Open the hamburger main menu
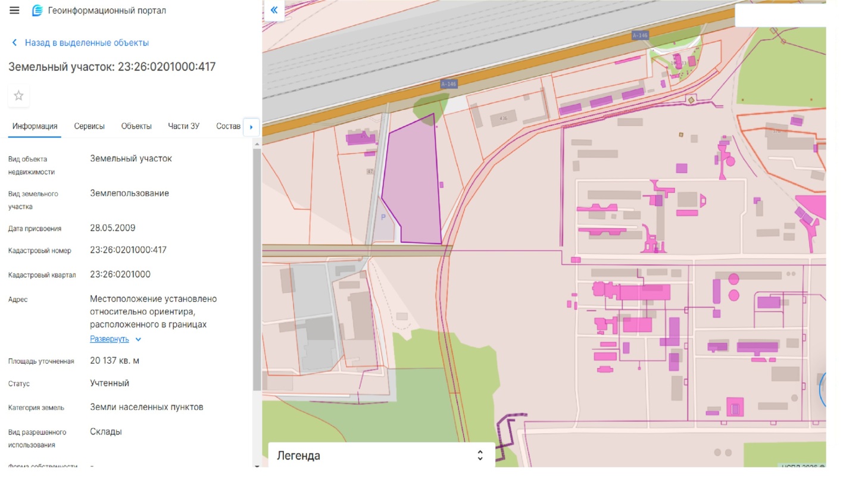The width and height of the screenshot is (868, 488). (x=14, y=10)
